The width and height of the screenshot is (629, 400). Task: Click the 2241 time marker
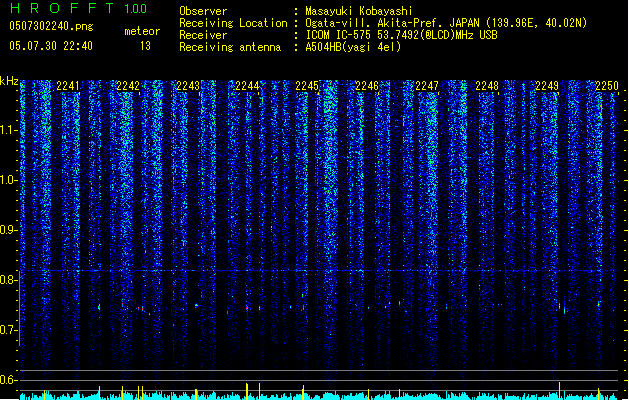pos(68,86)
